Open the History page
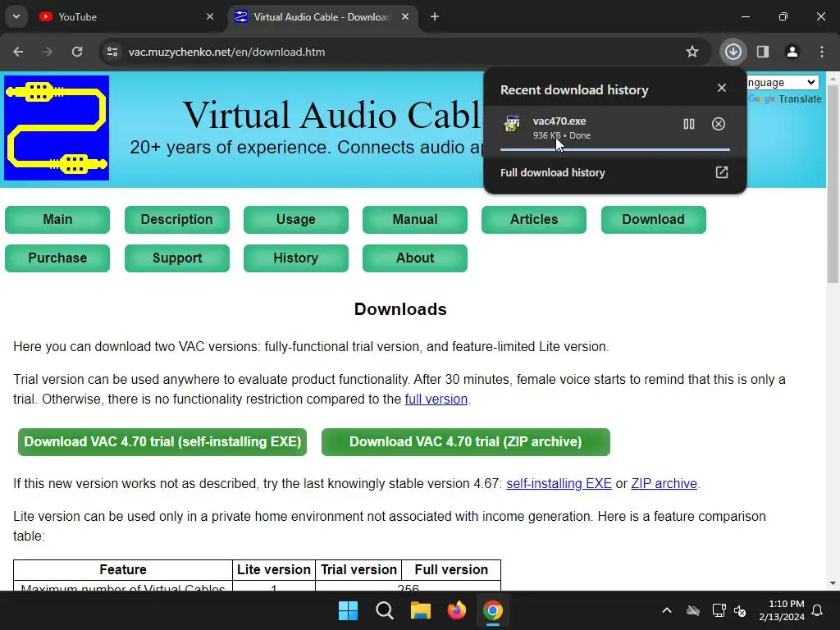 click(x=295, y=258)
